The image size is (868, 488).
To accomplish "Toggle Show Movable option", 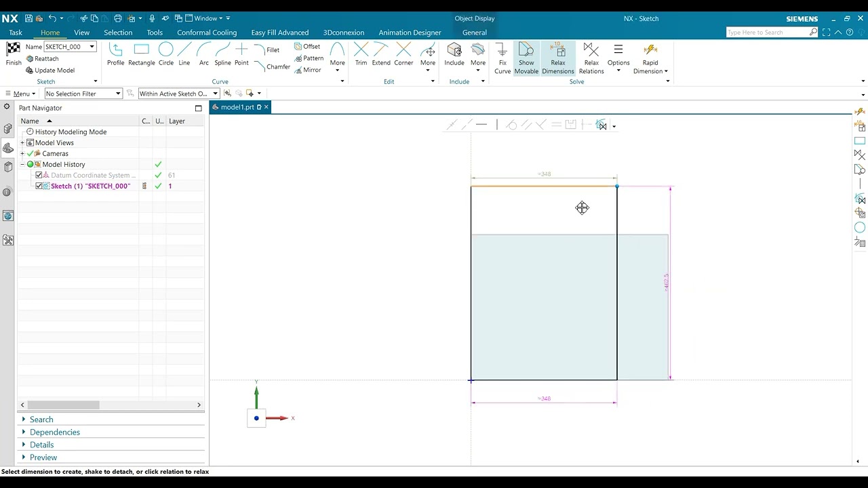I will point(526,58).
